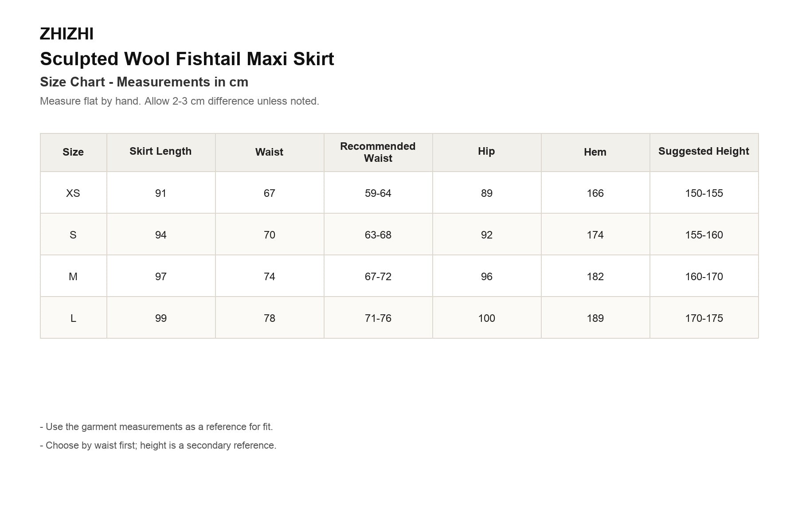Click the Hip column header
The width and height of the screenshot is (798, 532).
pyautogui.click(x=486, y=152)
